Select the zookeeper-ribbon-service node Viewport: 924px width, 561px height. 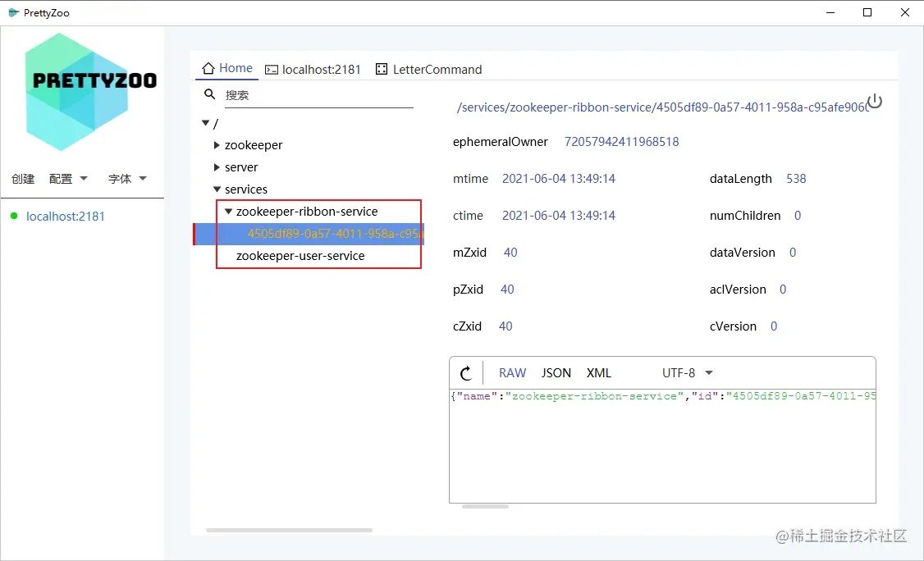click(x=307, y=212)
